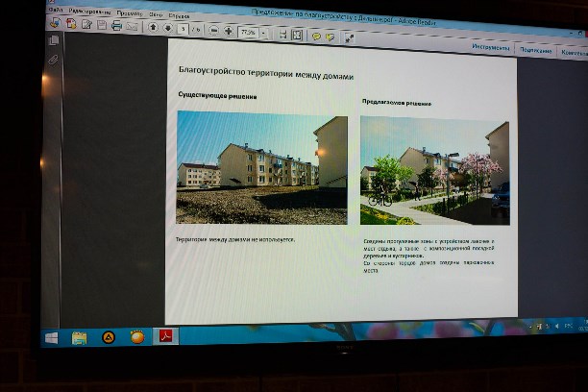Click the heading 'Благоустройство территории между домами'
Screen dimensions: 588x392
[x=266, y=74]
